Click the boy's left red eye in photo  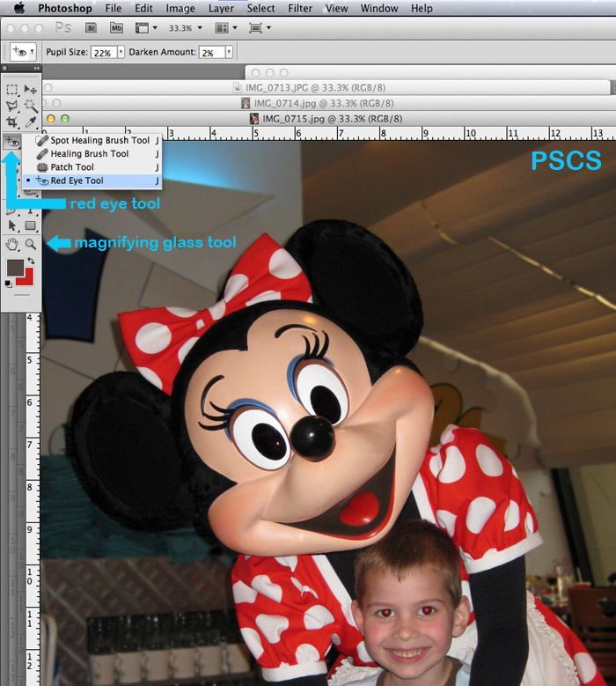click(x=386, y=613)
